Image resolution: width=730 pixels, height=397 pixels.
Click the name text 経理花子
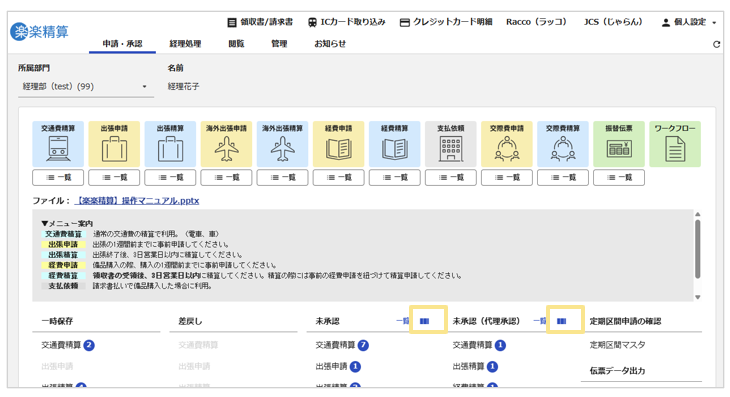tap(183, 87)
